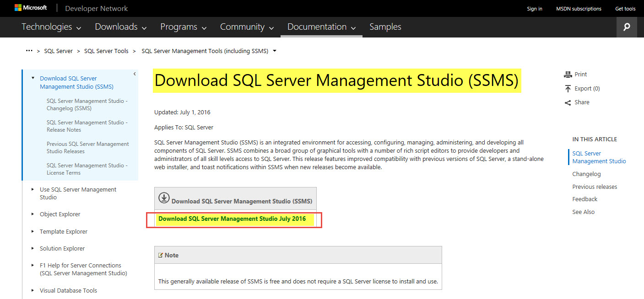644x299 pixels.
Task: Click the page title Download SQL Server Management Studio (SSMS)
Action: [x=336, y=81]
